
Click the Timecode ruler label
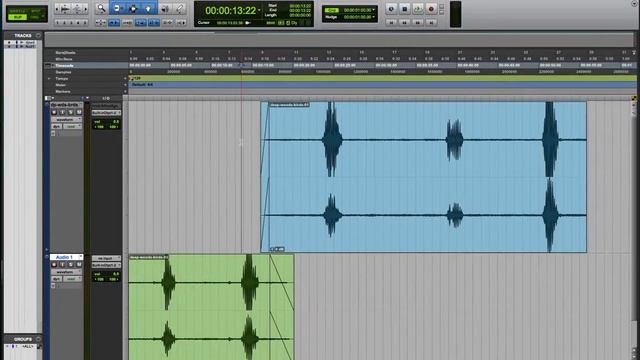click(64, 65)
